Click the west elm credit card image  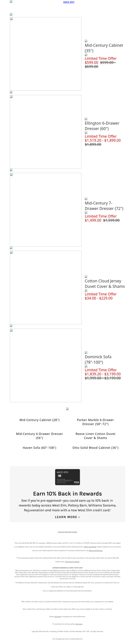[x=67, y=477]
